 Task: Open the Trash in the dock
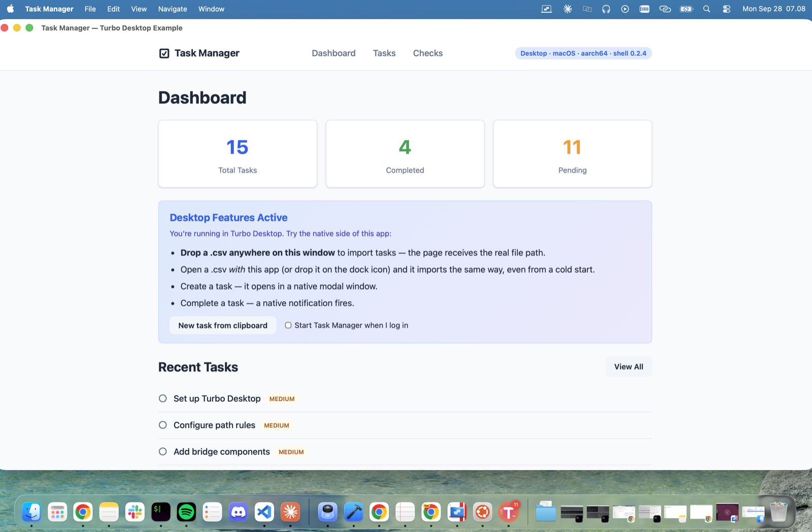[779, 512]
